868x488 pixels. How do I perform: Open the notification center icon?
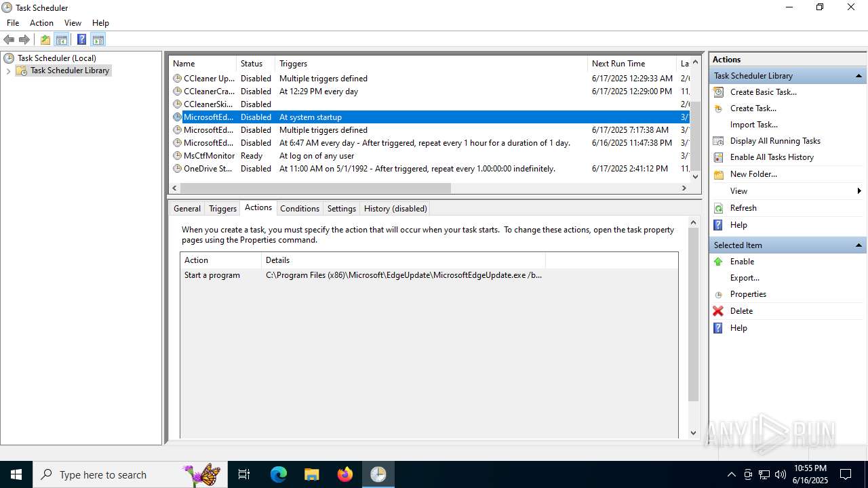(846, 474)
